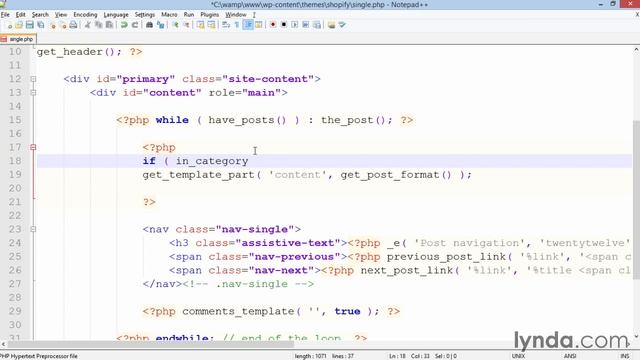
Task: Start macro recording with red dot
Action: click(273, 25)
